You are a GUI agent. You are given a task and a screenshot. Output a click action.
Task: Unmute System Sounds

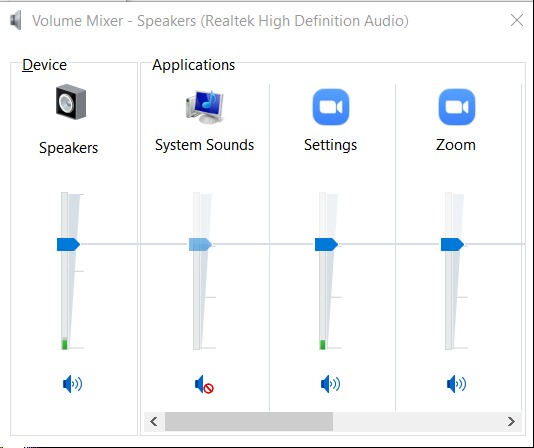coord(204,384)
